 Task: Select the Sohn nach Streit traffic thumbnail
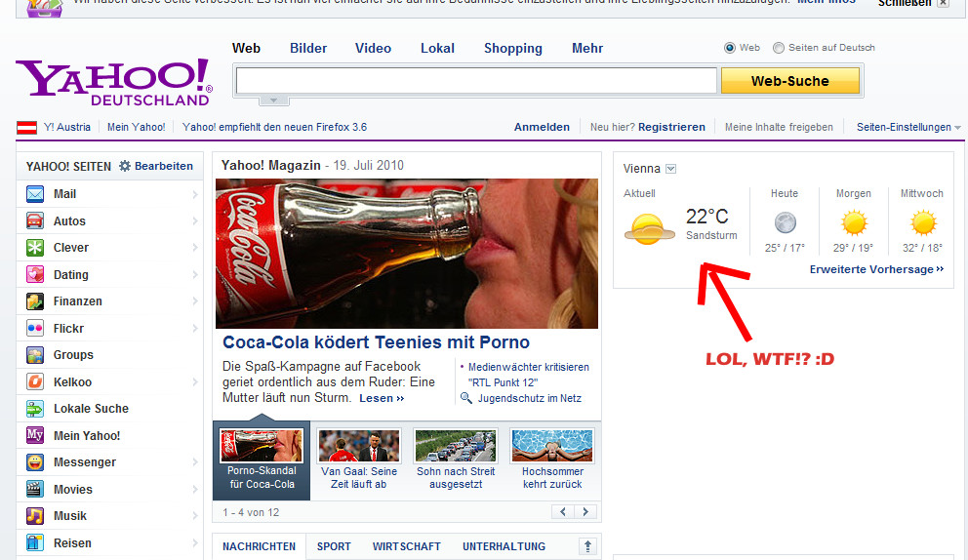pyautogui.click(x=456, y=446)
